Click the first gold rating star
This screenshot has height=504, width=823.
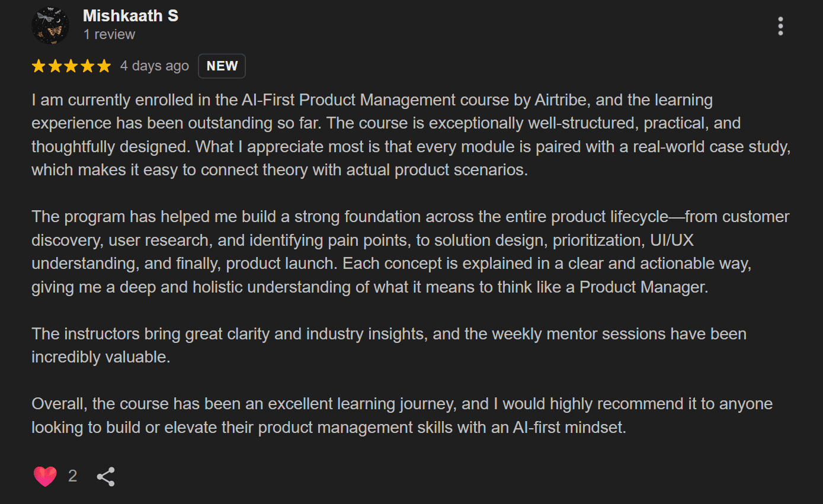(x=39, y=66)
